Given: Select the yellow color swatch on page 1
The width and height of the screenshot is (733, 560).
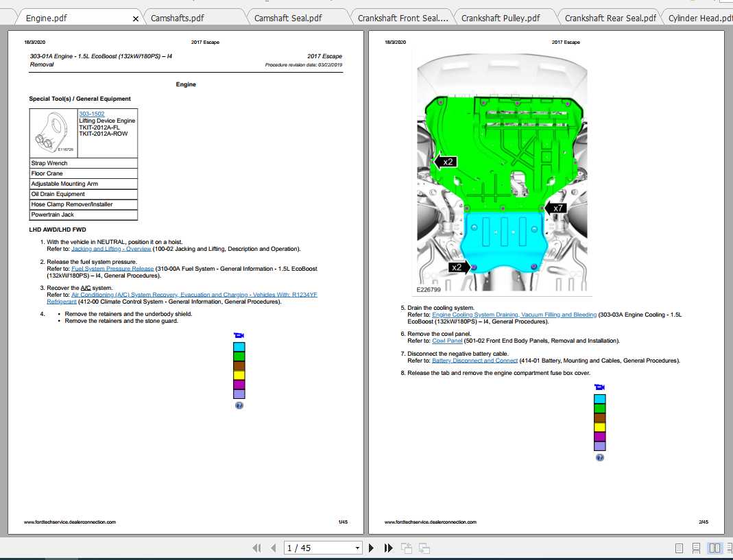Looking at the screenshot, I should click(x=239, y=375).
